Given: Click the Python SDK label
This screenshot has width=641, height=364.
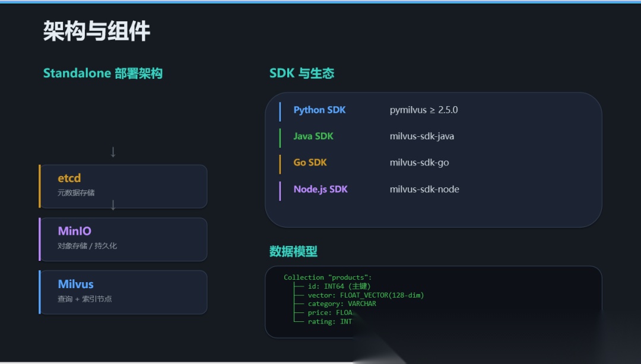Looking at the screenshot, I should point(319,110).
